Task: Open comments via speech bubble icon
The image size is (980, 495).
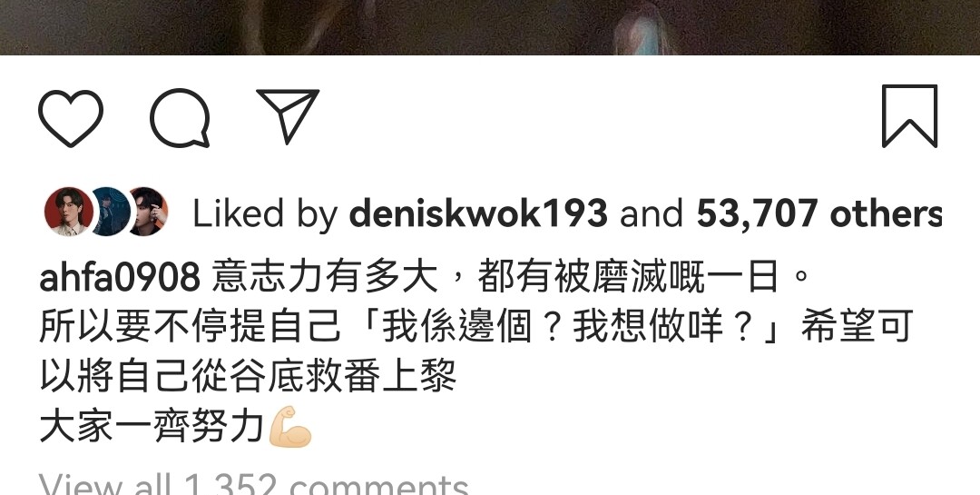Action: (180, 118)
